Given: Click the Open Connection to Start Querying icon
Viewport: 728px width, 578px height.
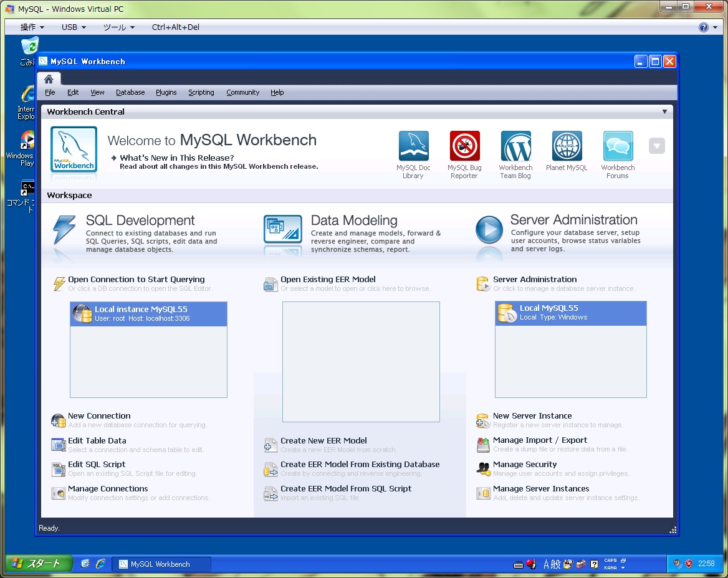Looking at the screenshot, I should point(59,283).
